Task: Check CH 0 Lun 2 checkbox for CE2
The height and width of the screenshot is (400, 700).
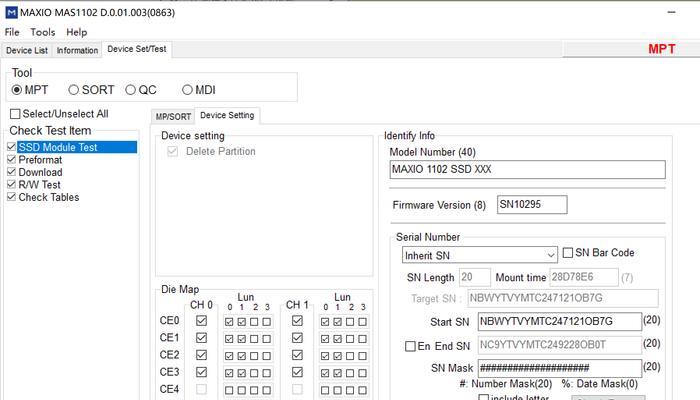Action: point(254,356)
